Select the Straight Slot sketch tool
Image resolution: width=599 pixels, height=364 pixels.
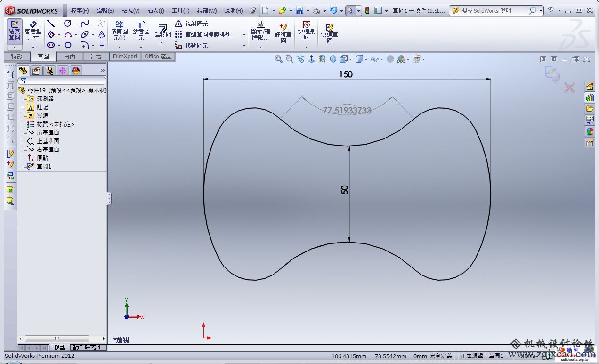click(x=51, y=45)
